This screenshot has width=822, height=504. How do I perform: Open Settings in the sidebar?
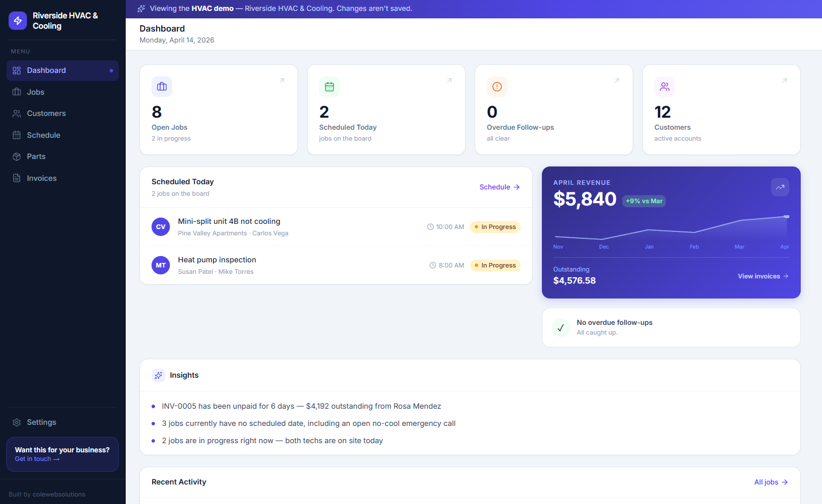tap(63, 422)
